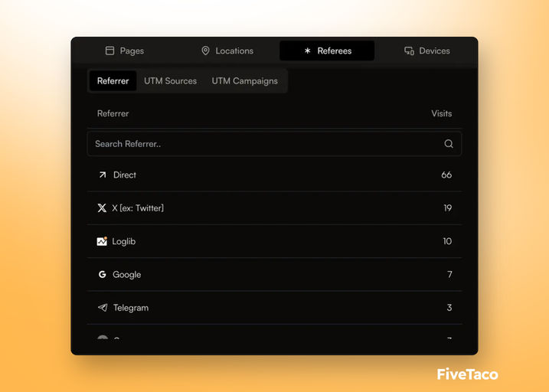Click the Direct arrow icon
Screen dimensions: 549x392
click(x=102, y=175)
